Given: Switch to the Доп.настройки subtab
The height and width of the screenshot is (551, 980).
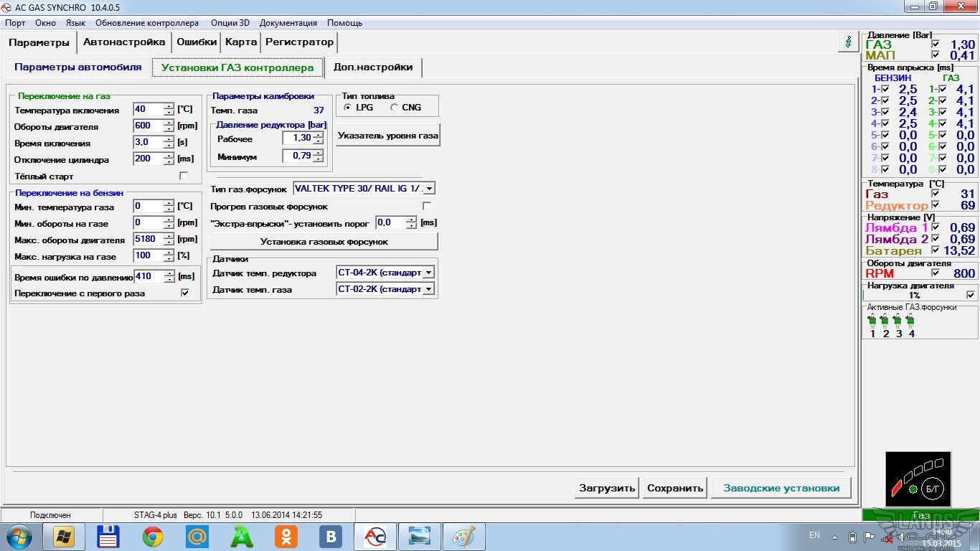Looking at the screenshot, I should 373,67.
